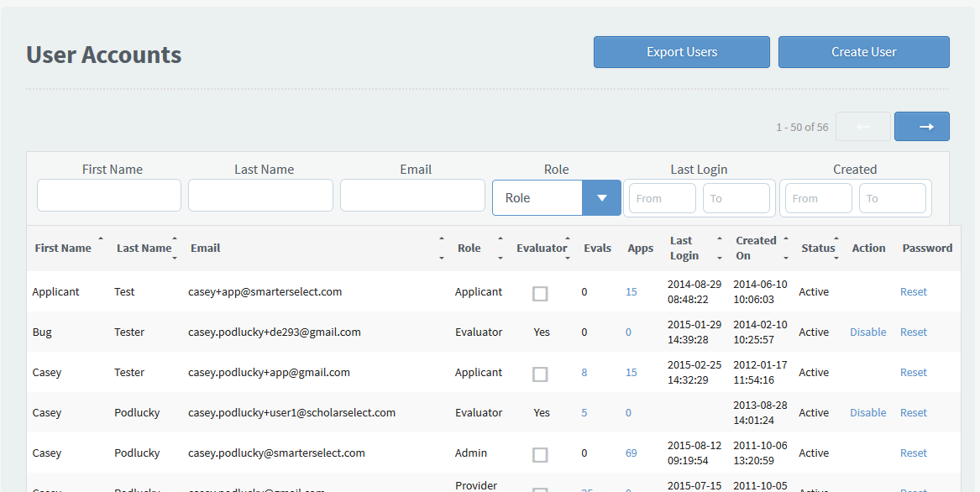This screenshot has height=492, width=980.
Task: Sort by Role column arrows
Action: [x=500, y=248]
